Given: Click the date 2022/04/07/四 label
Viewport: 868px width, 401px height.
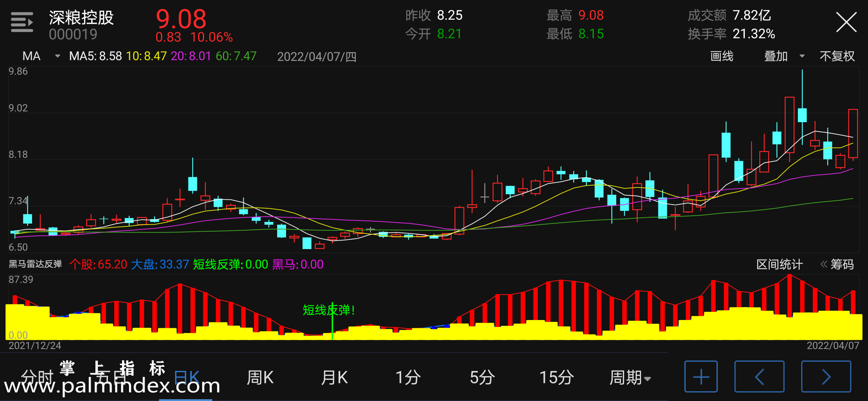Looking at the screenshot, I should point(317,56).
